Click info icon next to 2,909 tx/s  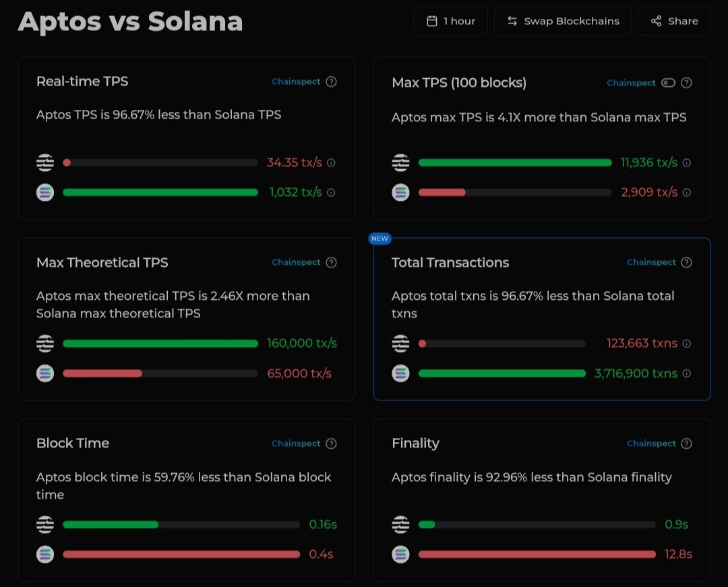687,193
